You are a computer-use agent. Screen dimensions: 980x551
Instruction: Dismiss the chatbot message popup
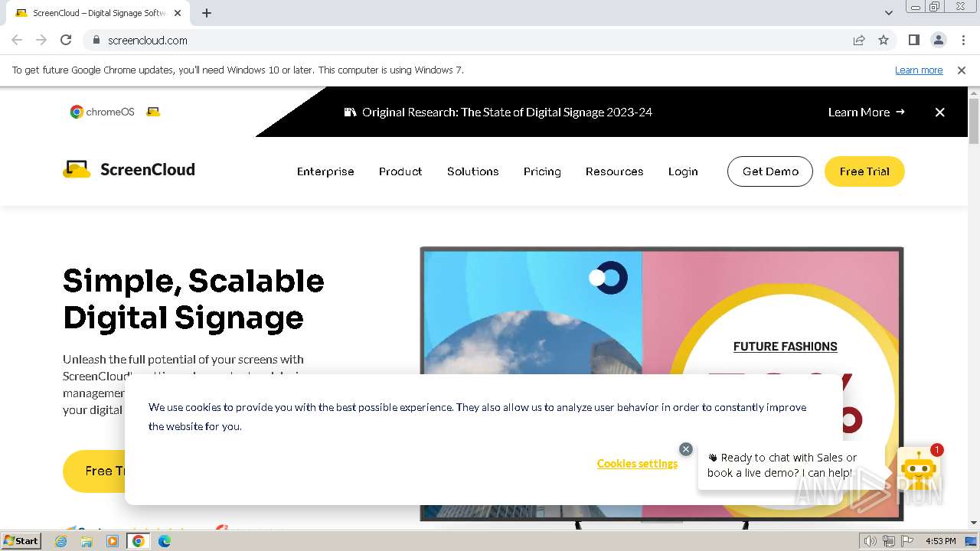coord(686,449)
